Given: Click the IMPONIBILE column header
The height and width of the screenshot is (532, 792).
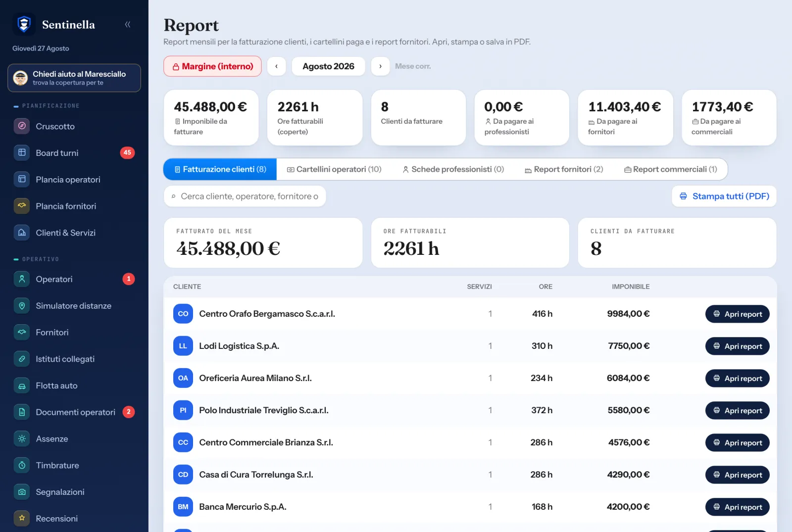Looking at the screenshot, I should pyautogui.click(x=631, y=287).
